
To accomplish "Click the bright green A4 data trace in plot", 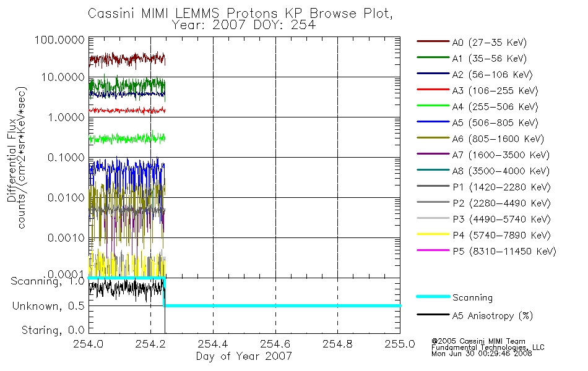I will click(x=127, y=138).
